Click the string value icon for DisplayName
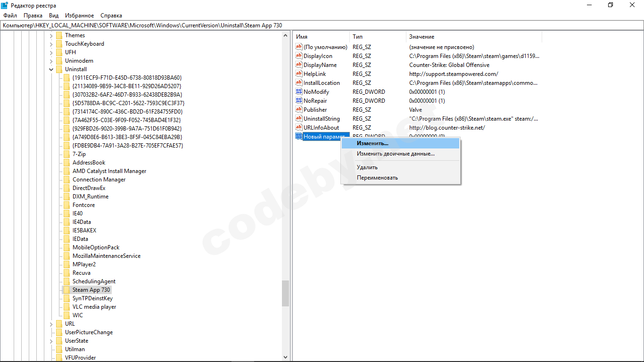This screenshot has width=644, height=362. 298,65
